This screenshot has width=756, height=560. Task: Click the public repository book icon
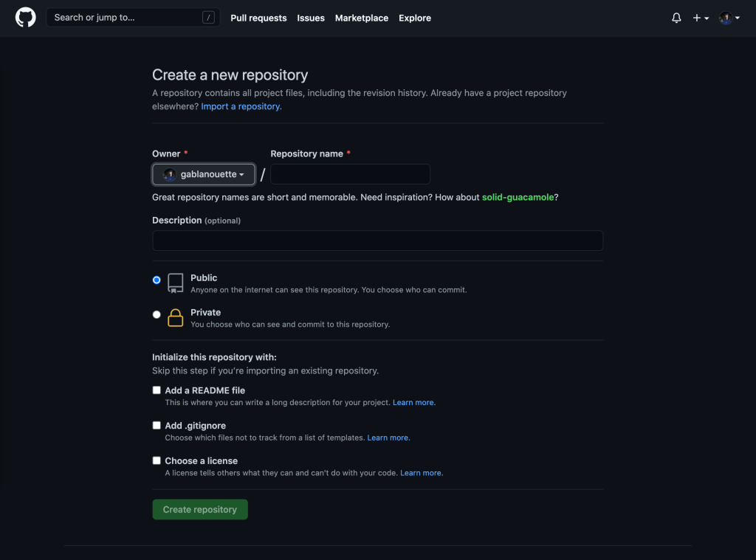coord(175,283)
